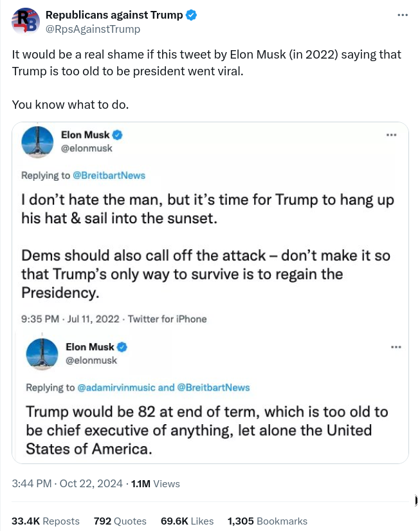
Task: Open the @RpsAgainstTrump handle link
Action: pos(93,29)
